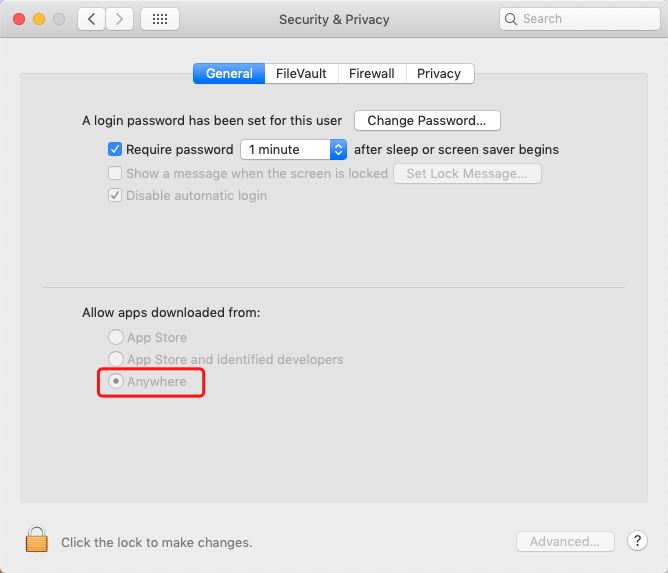668x573 pixels.
Task: Select App Store and identified developers
Action: pyautogui.click(x=116, y=360)
